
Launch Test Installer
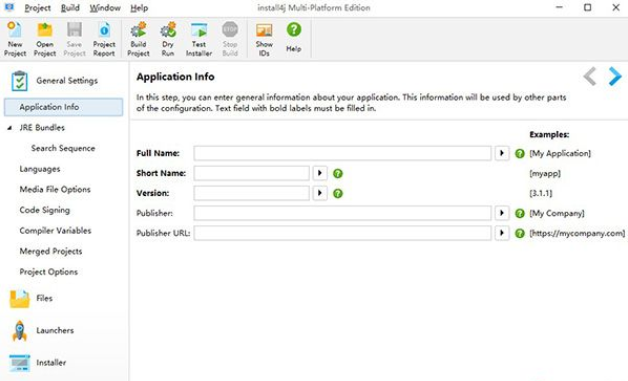[199, 39]
